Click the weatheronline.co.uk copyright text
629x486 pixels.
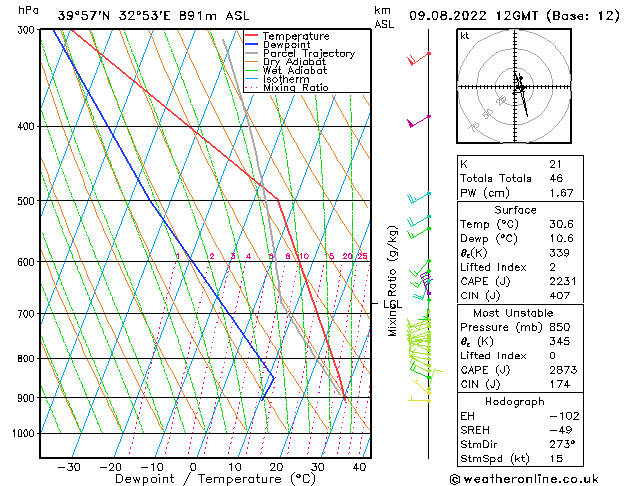click(524, 479)
